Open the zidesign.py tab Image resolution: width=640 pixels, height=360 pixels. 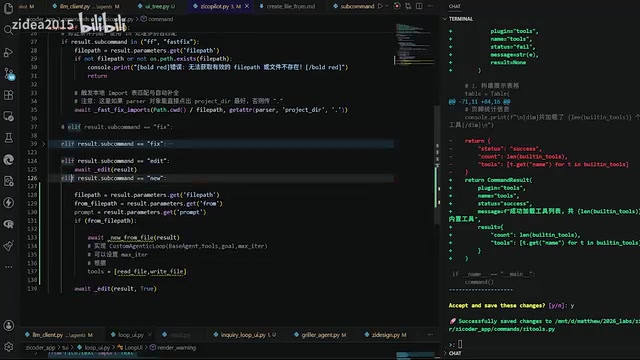(x=385, y=335)
